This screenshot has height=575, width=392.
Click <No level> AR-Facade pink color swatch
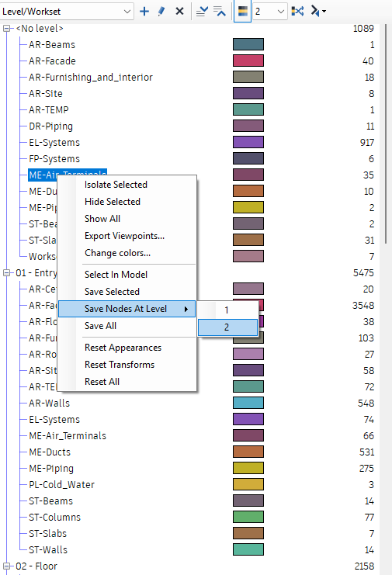coord(248,61)
